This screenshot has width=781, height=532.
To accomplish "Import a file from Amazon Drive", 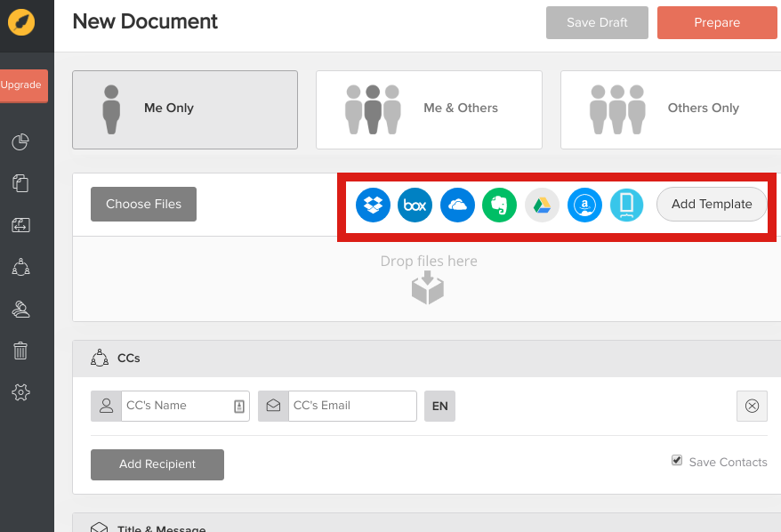I will click(584, 205).
